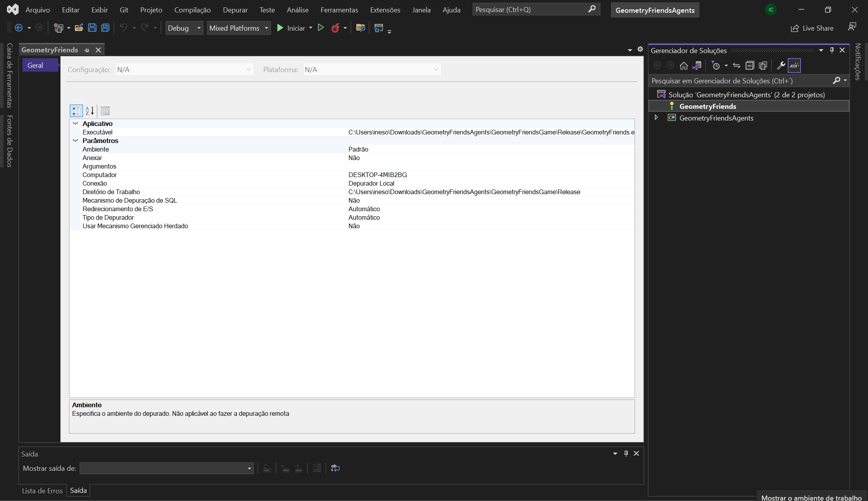Click the pending changes filter clock icon

[716, 65]
